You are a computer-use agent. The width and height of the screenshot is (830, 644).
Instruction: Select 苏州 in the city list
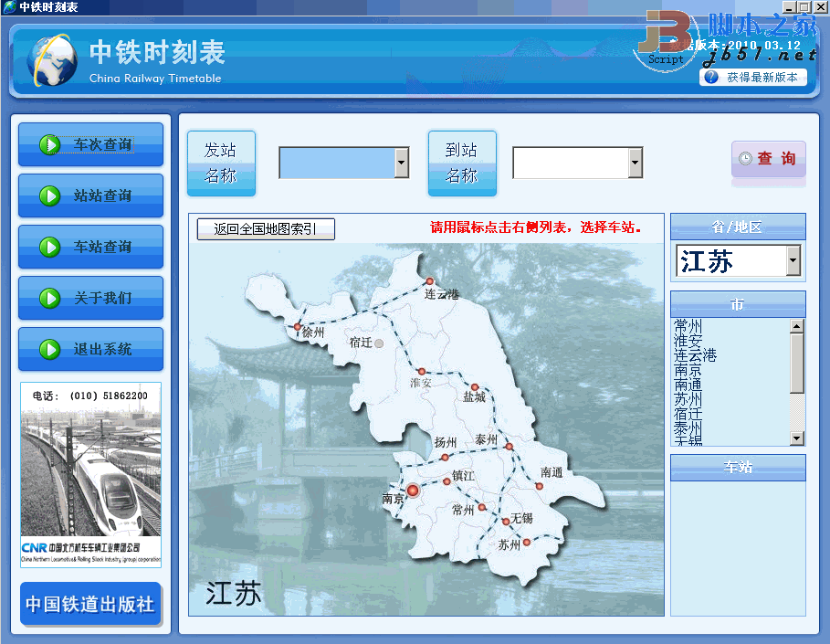[688, 400]
